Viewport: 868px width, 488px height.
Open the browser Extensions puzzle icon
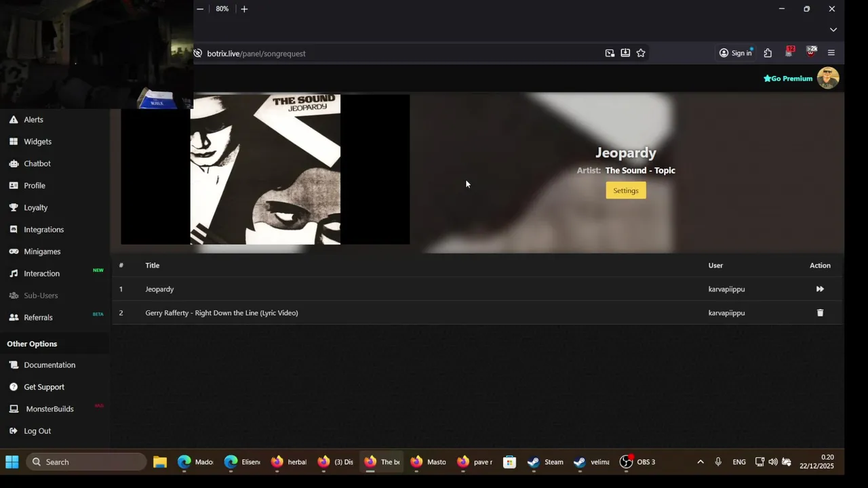point(768,53)
